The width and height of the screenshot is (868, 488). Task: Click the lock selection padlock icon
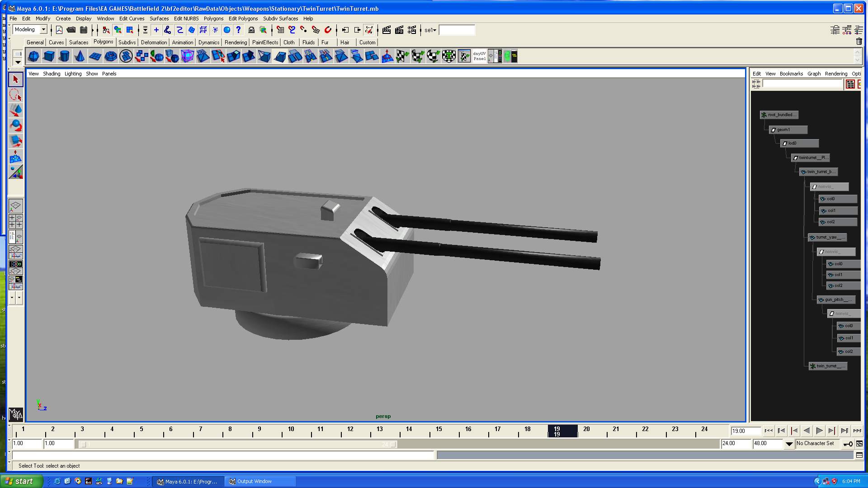pos(251,30)
